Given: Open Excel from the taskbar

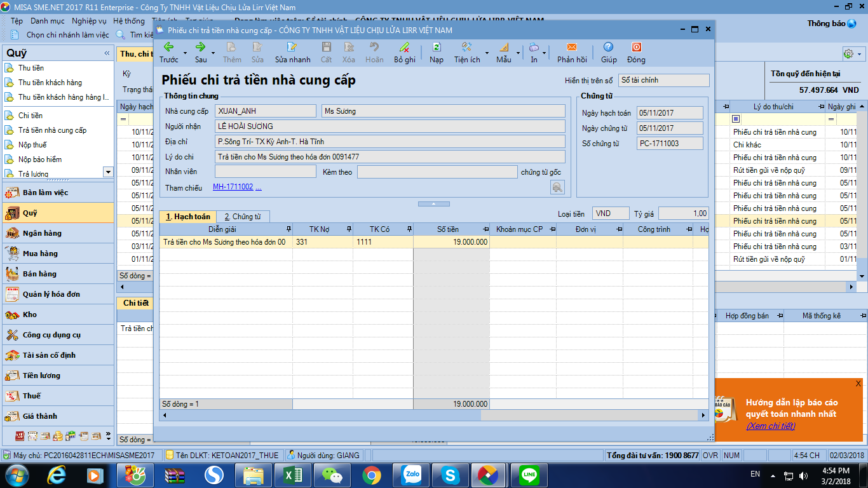Looking at the screenshot, I should [x=292, y=475].
